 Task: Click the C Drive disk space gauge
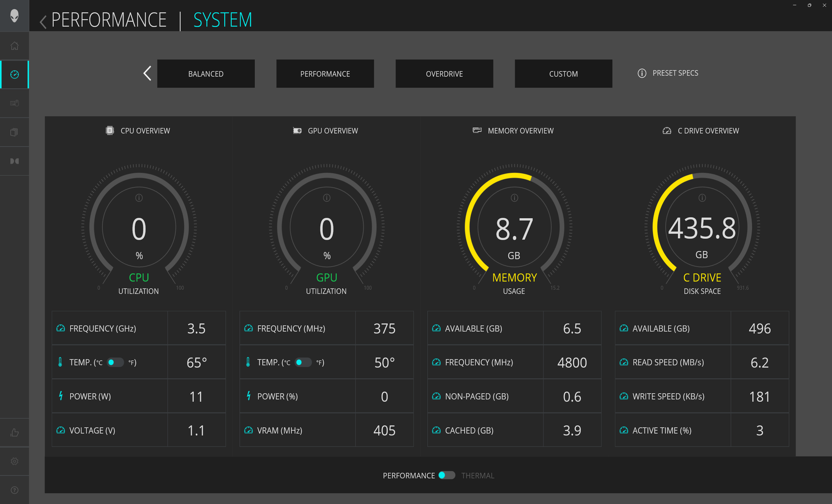tap(702, 228)
